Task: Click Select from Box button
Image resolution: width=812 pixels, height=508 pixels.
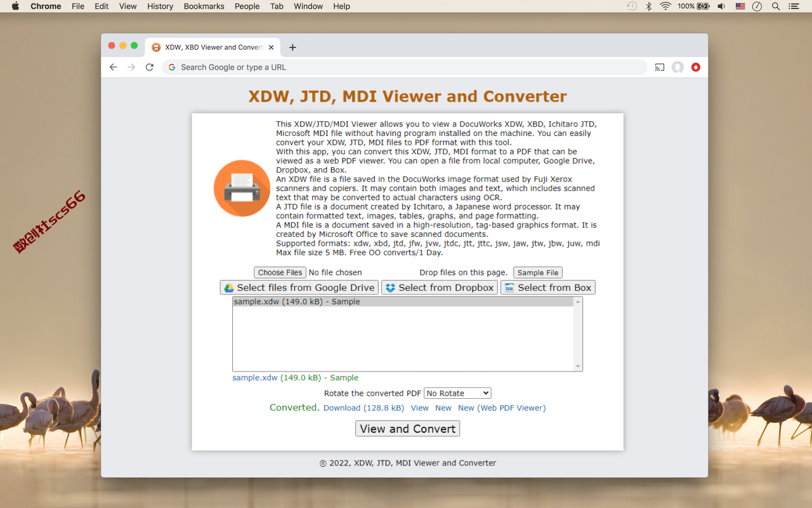Action: click(548, 288)
